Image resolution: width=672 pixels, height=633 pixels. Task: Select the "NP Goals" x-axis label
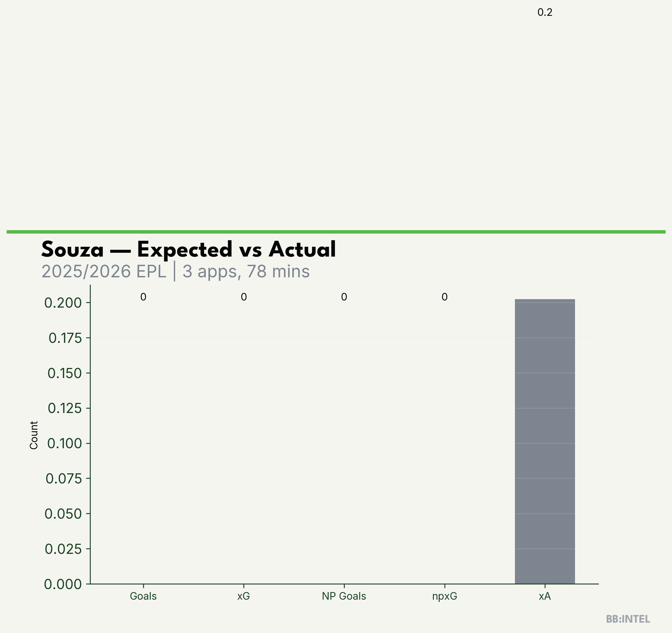coord(344,596)
